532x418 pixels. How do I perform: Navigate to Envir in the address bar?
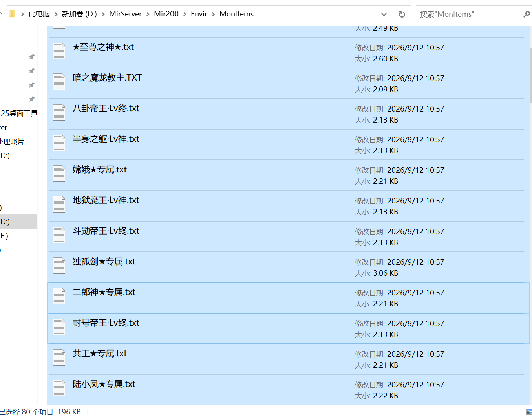(x=199, y=14)
